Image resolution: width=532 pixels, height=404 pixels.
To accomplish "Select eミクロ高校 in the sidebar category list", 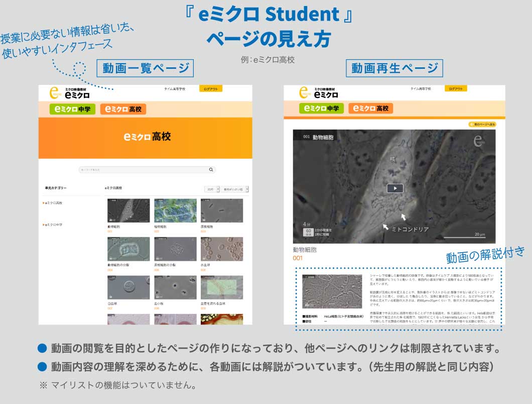I will click(54, 203).
